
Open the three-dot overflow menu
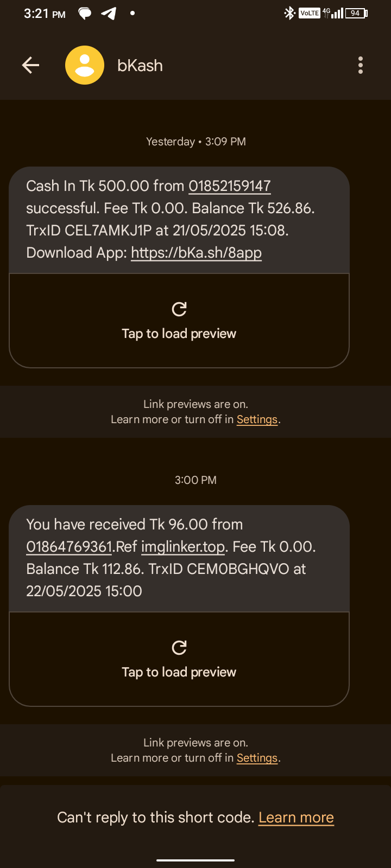pyautogui.click(x=360, y=66)
